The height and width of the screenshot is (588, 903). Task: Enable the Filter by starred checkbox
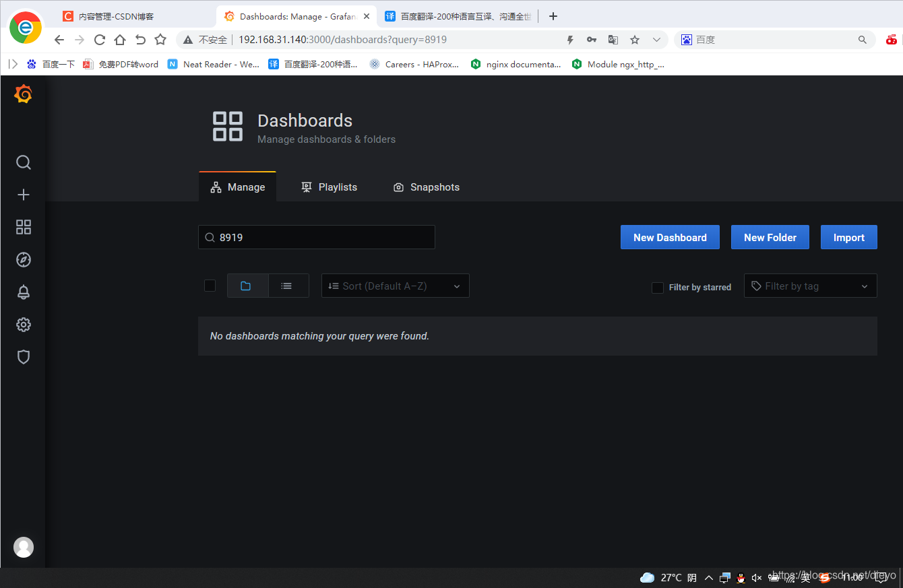(658, 288)
